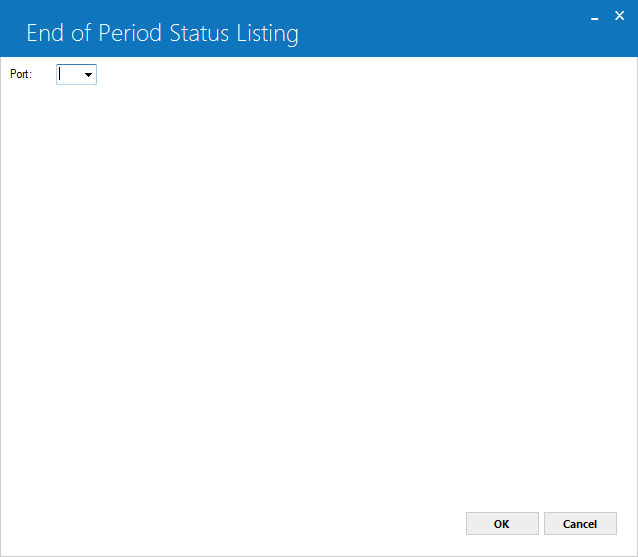Minimize the End of Period Status Listing window

594,17
